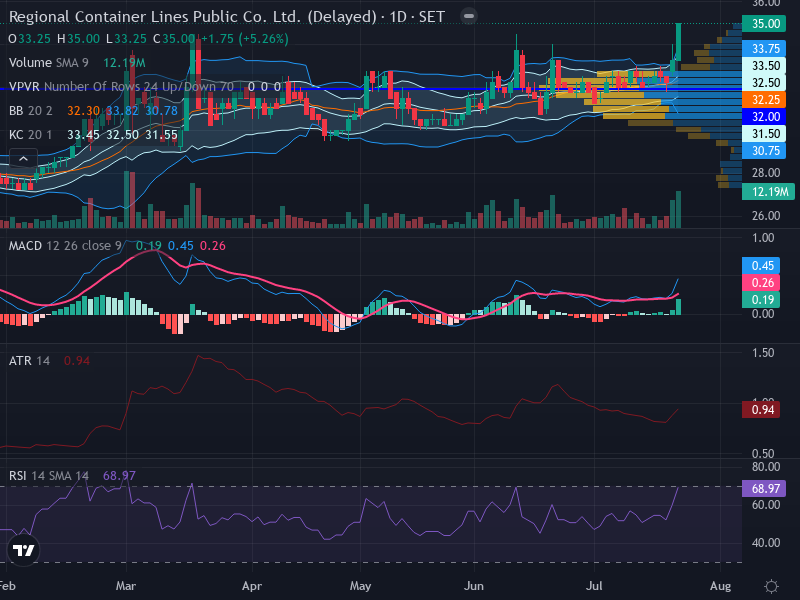Click the 12.19M volume label on axis

pyautogui.click(x=768, y=192)
